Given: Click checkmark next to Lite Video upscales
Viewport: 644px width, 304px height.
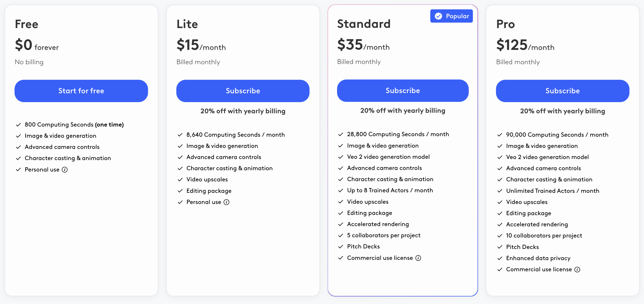Looking at the screenshot, I should (x=180, y=180).
